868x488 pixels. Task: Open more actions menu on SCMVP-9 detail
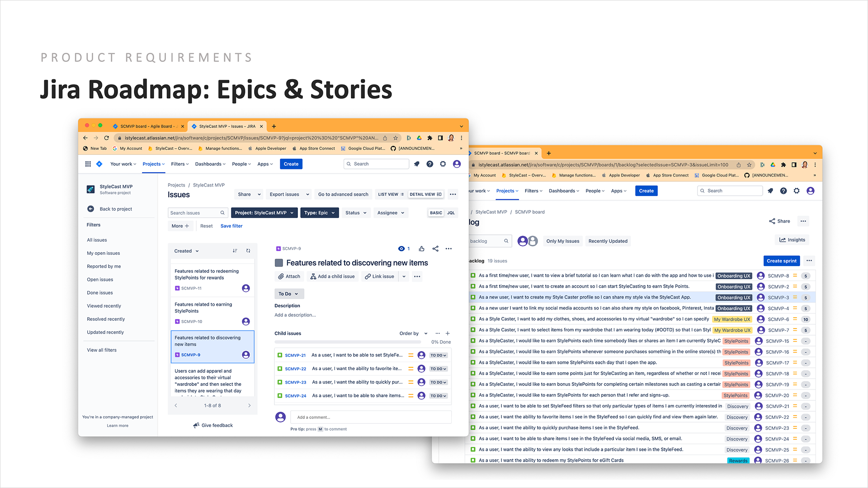click(x=448, y=249)
